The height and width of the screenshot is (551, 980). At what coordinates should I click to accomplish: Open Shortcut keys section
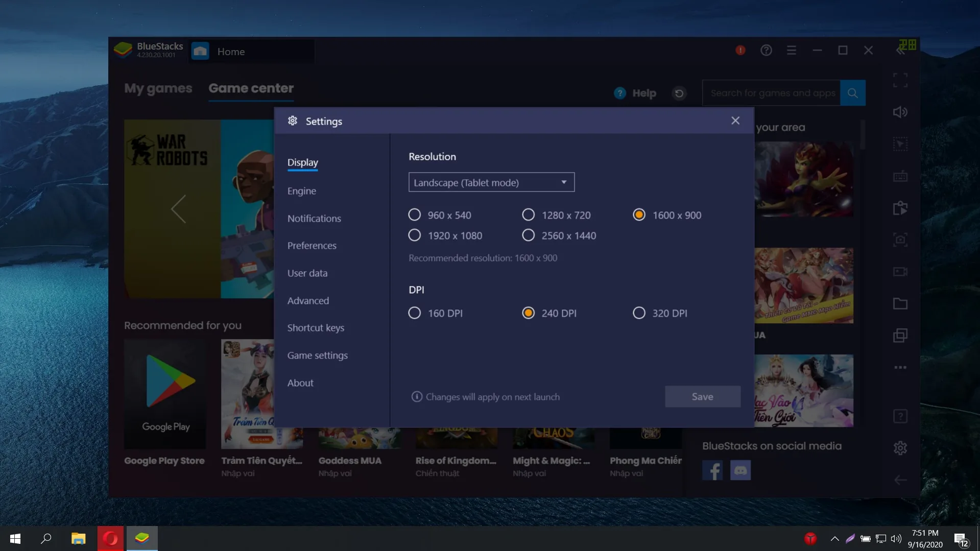[316, 328]
